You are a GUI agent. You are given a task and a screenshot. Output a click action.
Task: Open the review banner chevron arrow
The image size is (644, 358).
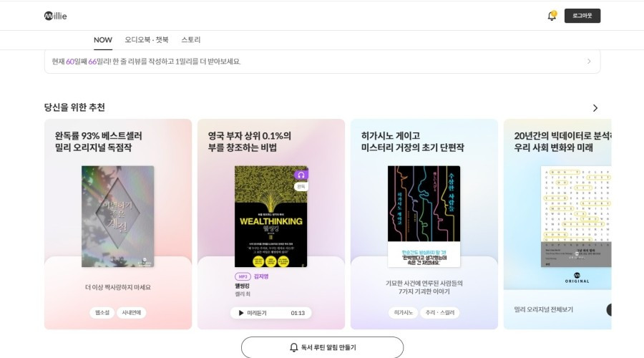[x=589, y=62]
